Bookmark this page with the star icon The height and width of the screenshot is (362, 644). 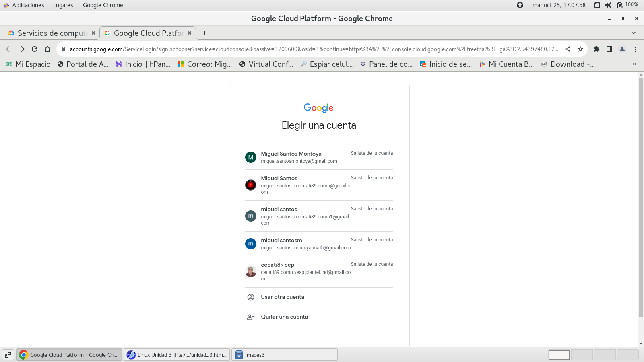[x=580, y=49]
